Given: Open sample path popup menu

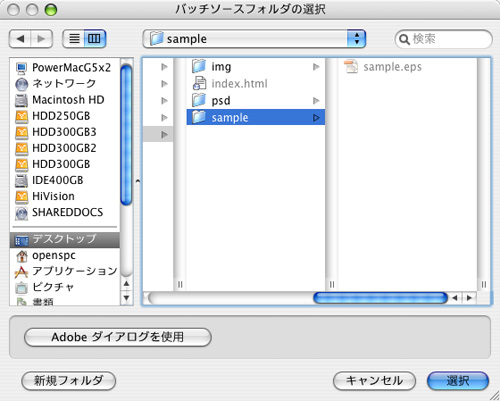Looking at the screenshot, I should tap(254, 39).
